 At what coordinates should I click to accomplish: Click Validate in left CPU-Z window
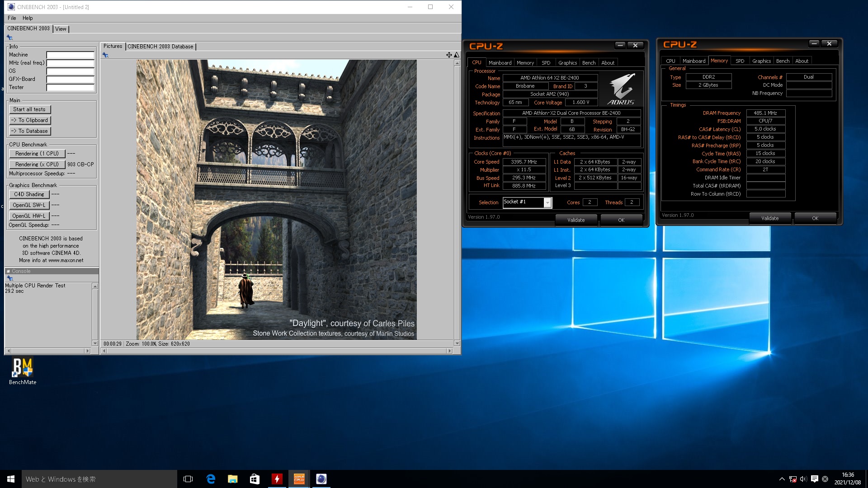click(576, 220)
